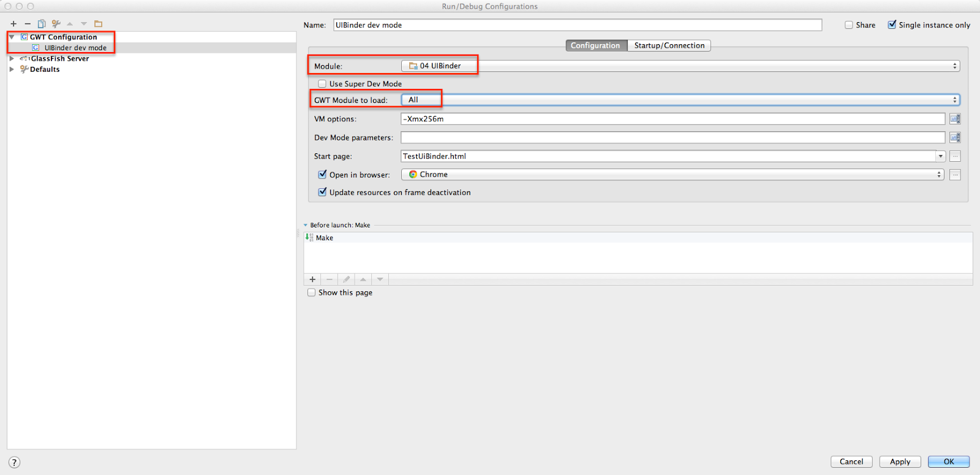Screen dimensions: 980x475
Task: Click the UIBinder dev mode item icon
Action: click(36, 48)
